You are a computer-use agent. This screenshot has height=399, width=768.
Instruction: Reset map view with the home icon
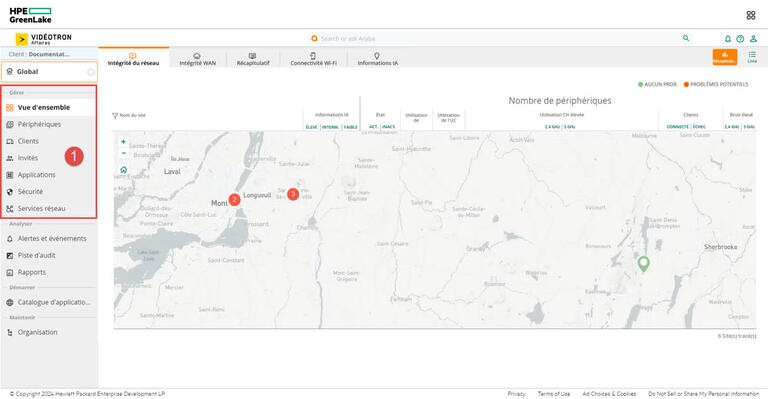click(123, 170)
